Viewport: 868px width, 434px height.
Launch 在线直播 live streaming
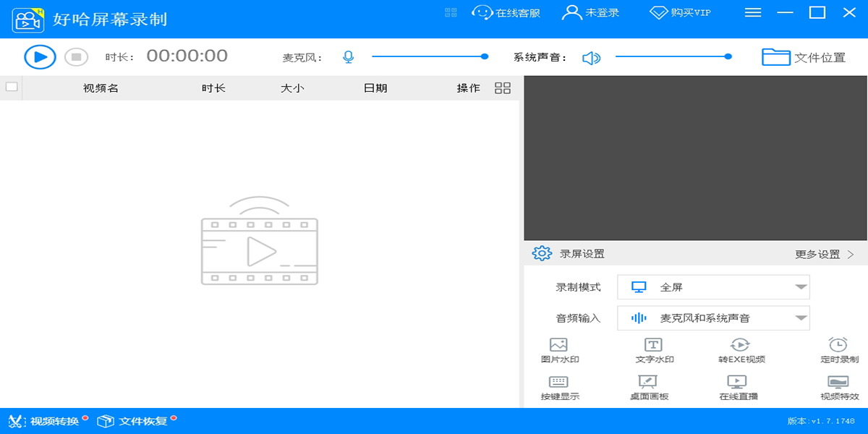tap(737, 383)
